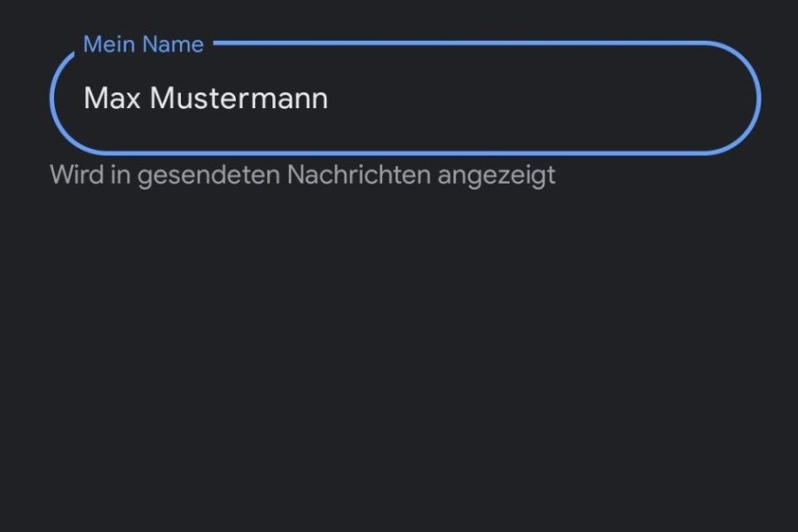Click the blue rounded border's right edge
This screenshot has height=532, width=798.
759,98
